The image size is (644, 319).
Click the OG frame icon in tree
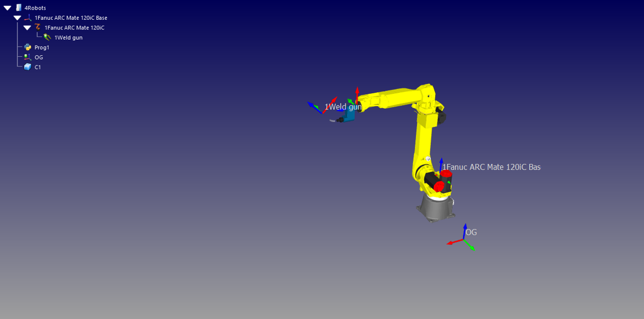27,57
